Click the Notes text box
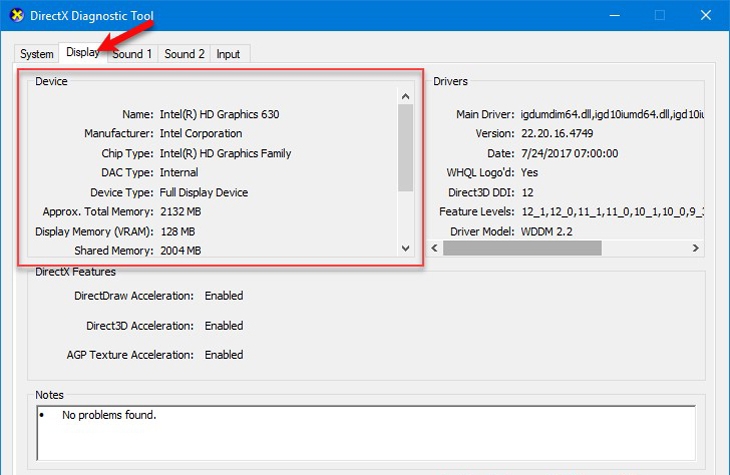730x475 pixels. coord(366,433)
